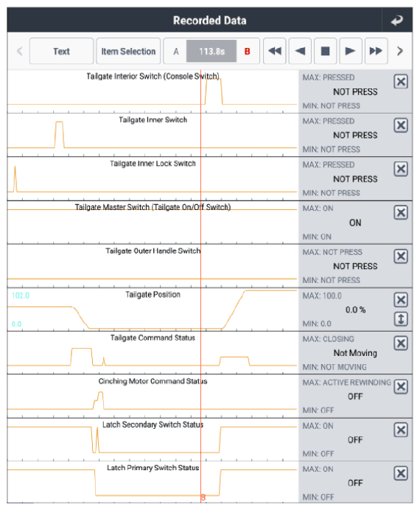Image resolution: width=420 pixels, height=510 pixels.
Task: Click MAX: 100.0 in Tailgate Position
Action: coord(322,296)
